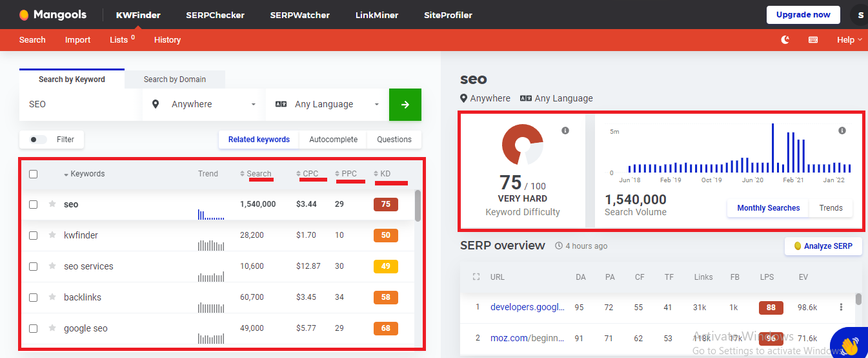This screenshot has width=868, height=358.
Task: Sort by Keywords column
Action: point(85,174)
